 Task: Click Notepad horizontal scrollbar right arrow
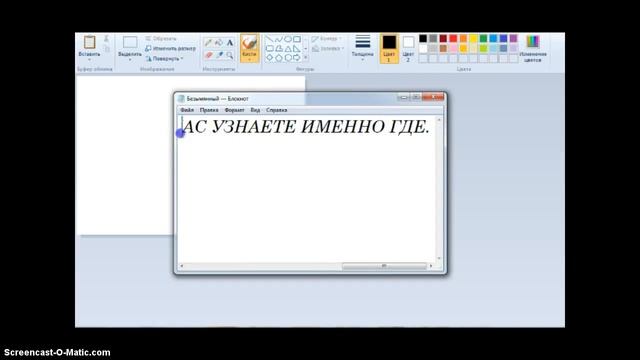[431, 266]
